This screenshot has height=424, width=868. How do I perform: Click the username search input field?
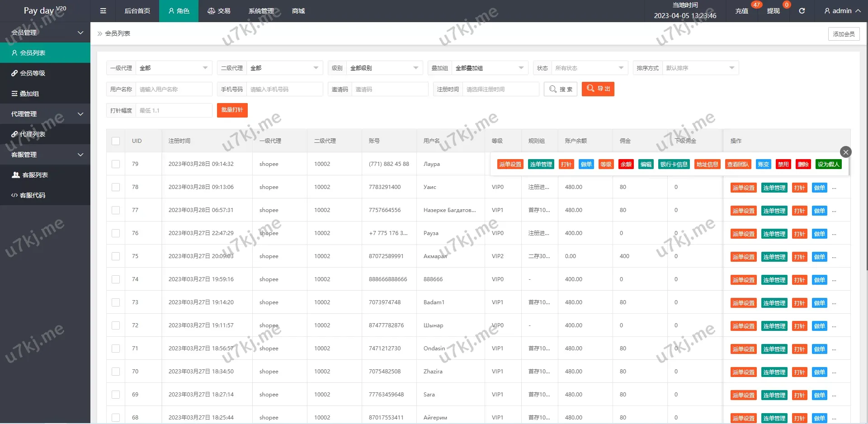174,90
